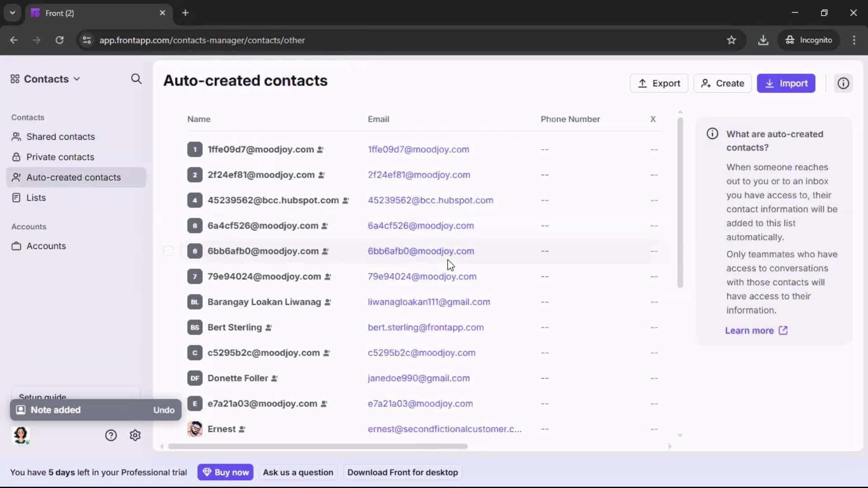This screenshot has height=488, width=868.
Task: Open the Chrome three-dot menu
Action: click(x=854, y=40)
